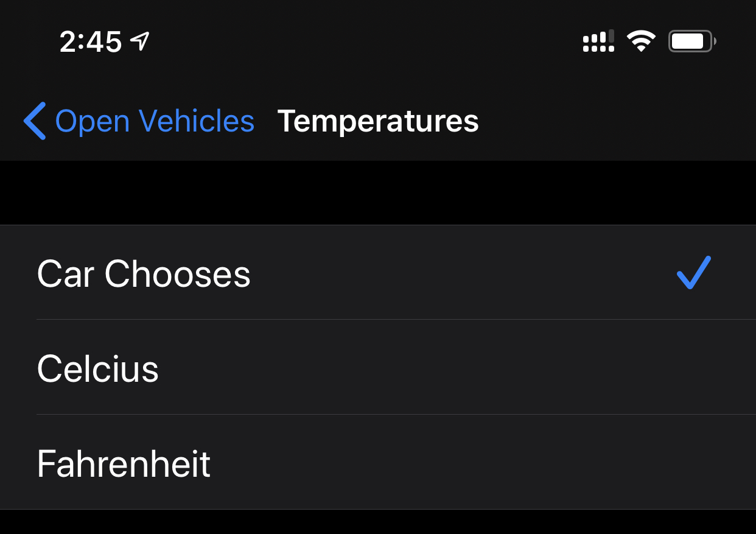Tap the cellular signal strength icon

coord(598,41)
